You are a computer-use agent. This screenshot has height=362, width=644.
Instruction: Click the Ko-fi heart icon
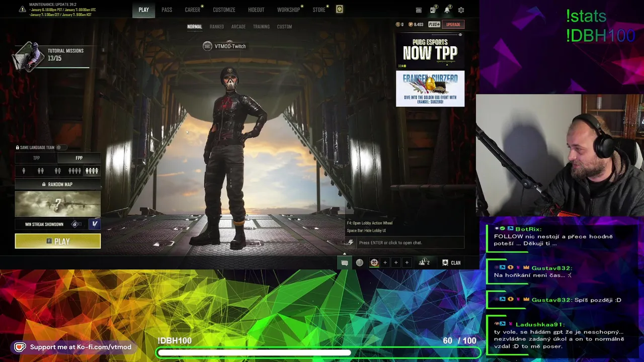point(20,347)
